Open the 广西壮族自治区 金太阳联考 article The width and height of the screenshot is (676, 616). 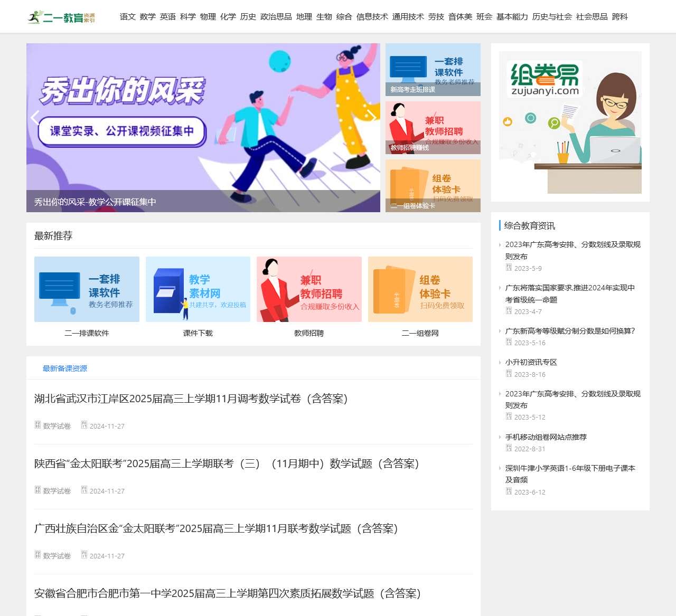point(217,528)
